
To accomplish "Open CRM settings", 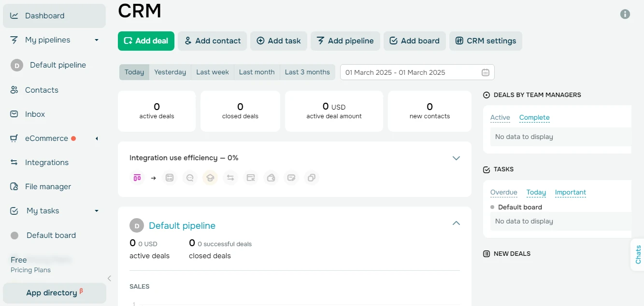I will coord(486,41).
